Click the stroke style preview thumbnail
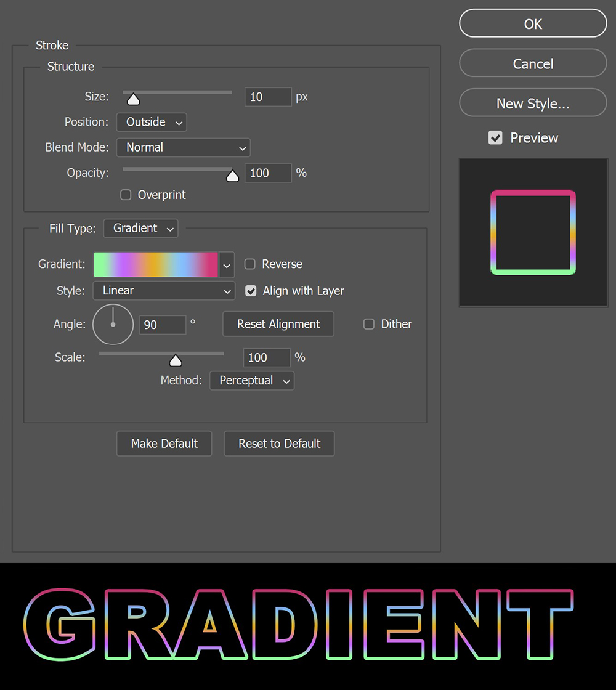Viewport: 616px width, 690px height. [533, 232]
